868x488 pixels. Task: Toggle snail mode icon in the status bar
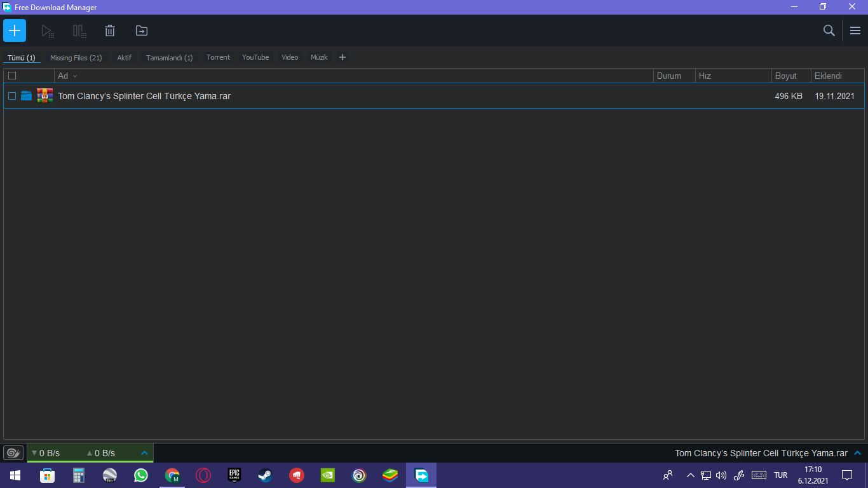click(13, 453)
